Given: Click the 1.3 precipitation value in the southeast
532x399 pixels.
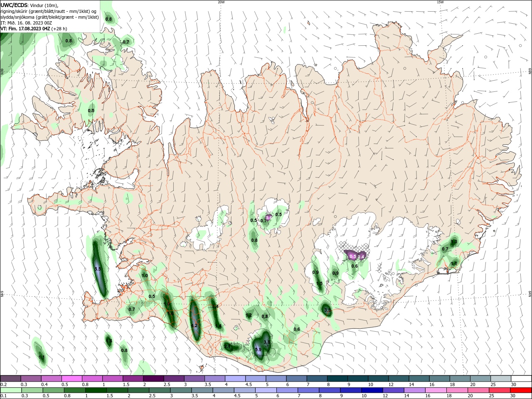Looking at the screenshot, I should pyautogui.click(x=454, y=241).
